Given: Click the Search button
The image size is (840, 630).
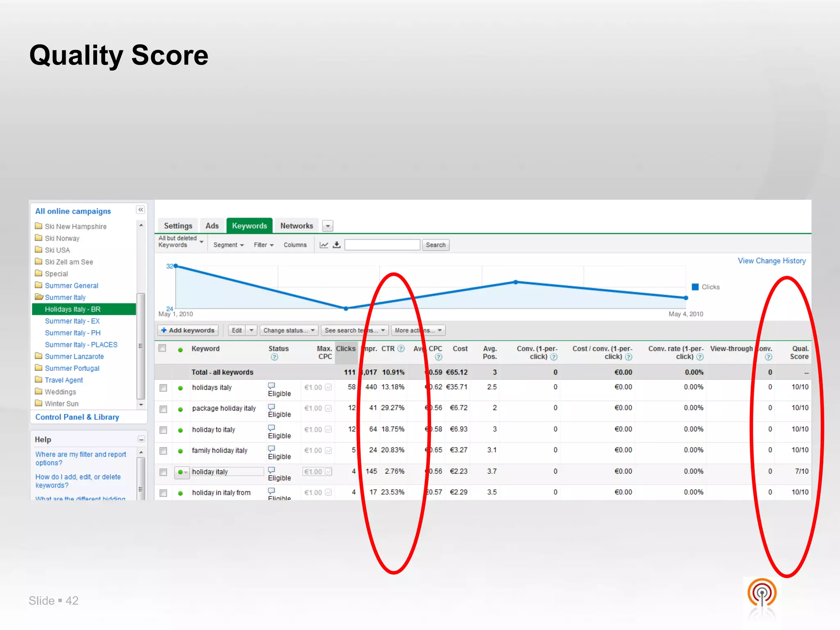Looking at the screenshot, I should [436, 245].
